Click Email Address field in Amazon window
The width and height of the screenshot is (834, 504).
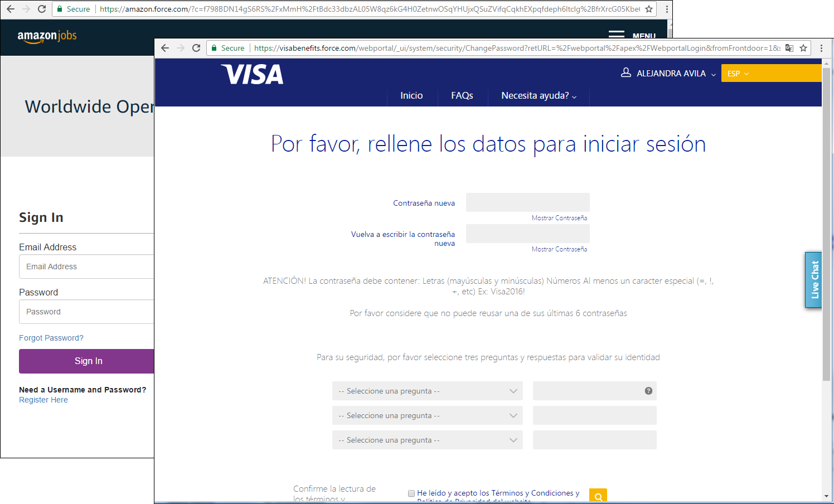tap(86, 266)
